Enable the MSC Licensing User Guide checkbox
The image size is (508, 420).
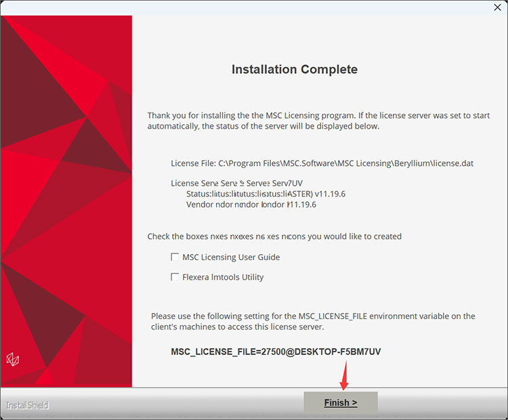coord(175,257)
